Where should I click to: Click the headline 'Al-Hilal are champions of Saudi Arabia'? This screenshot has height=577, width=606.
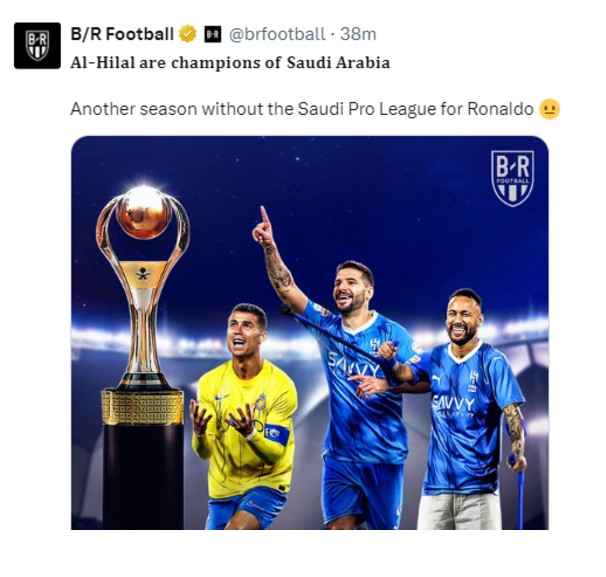pos(230,63)
